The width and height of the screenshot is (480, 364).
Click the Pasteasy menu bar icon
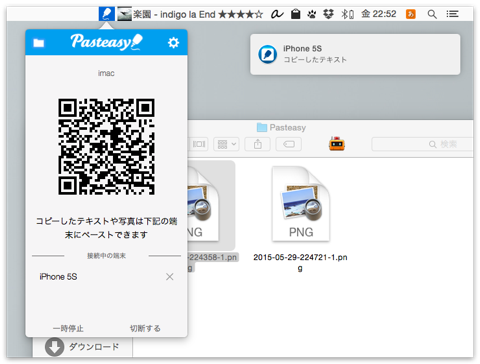coord(107,14)
